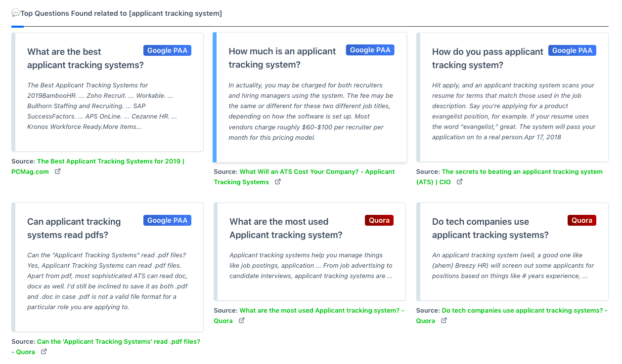Click Quora badge on tech companies card
Screen dimensions: 622x364
click(x=582, y=220)
